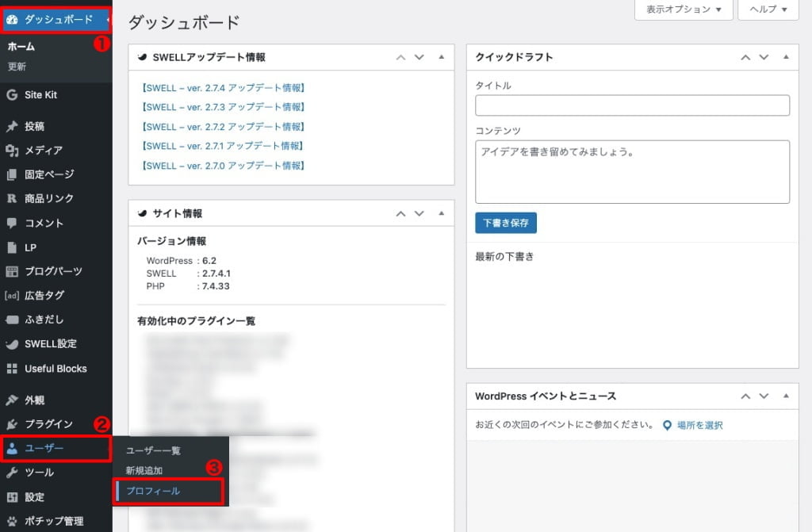Select ユーザー一覧 in the submenu

click(153, 450)
